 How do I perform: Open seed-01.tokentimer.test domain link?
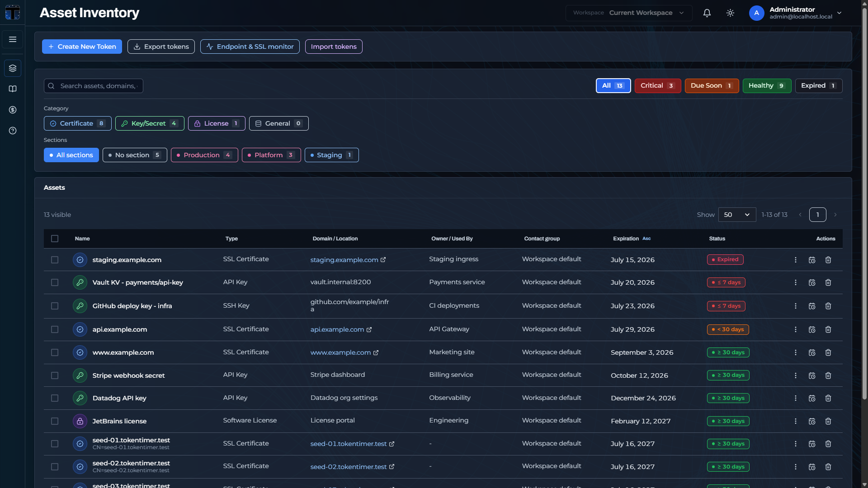(349, 444)
